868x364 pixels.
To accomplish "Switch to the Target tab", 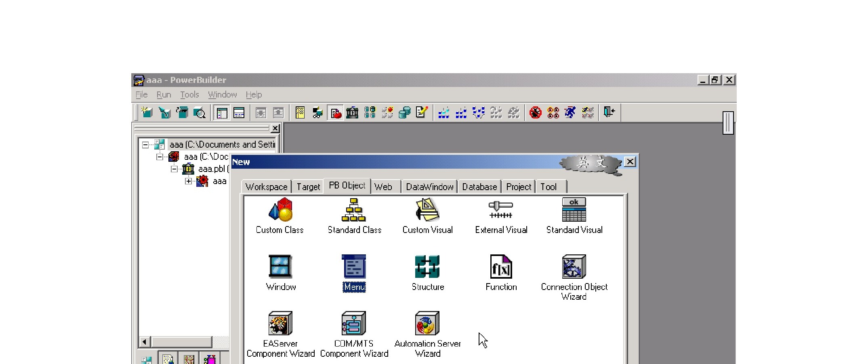I will (308, 187).
